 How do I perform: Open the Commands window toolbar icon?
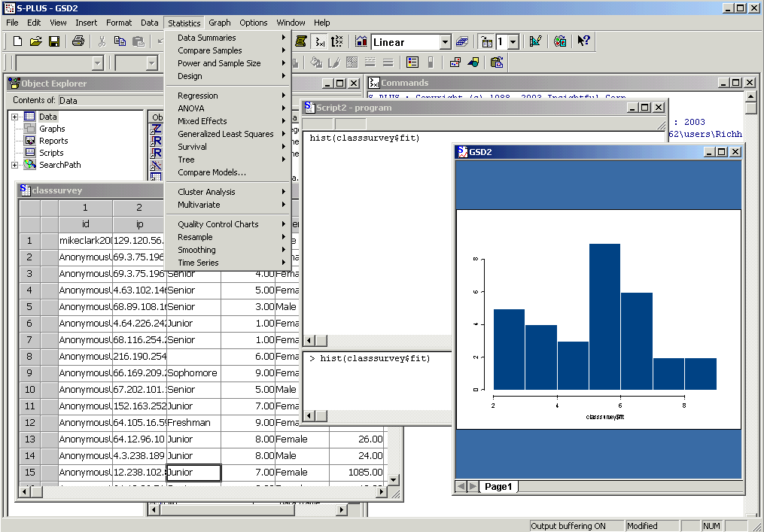click(x=319, y=42)
